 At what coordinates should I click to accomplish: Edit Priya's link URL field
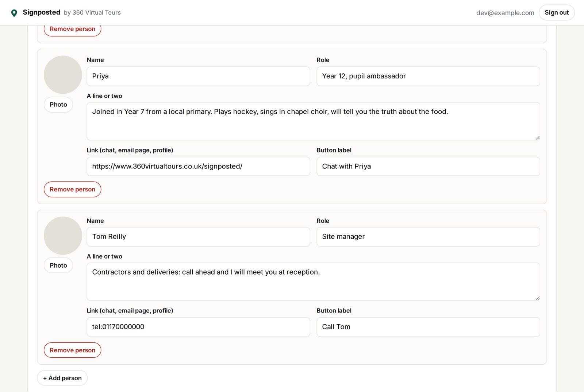[x=198, y=166]
